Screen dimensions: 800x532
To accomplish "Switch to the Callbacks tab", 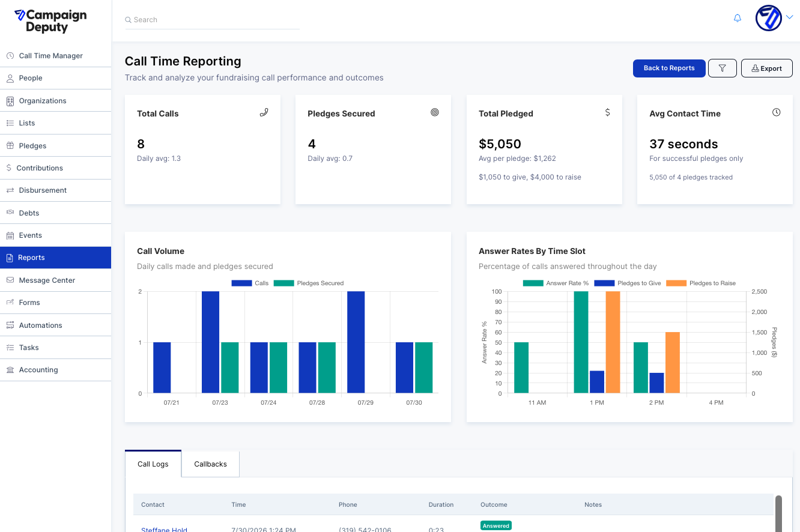I will click(210, 464).
